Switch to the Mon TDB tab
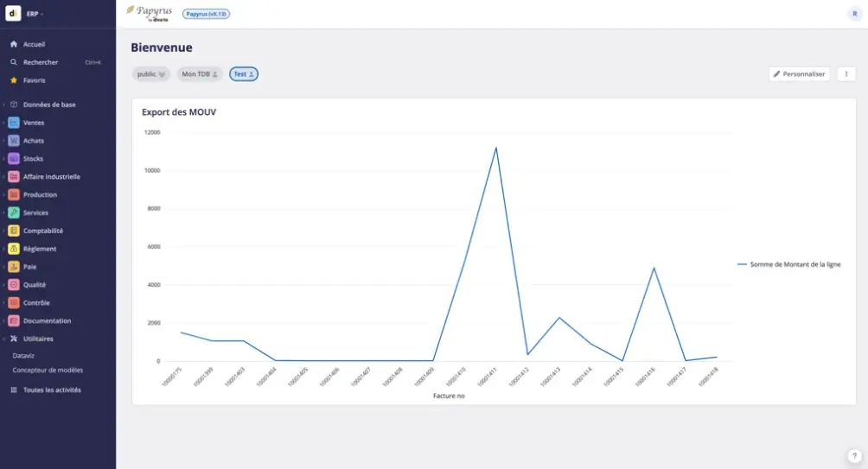This screenshot has width=868, height=469. click(200, 74)
